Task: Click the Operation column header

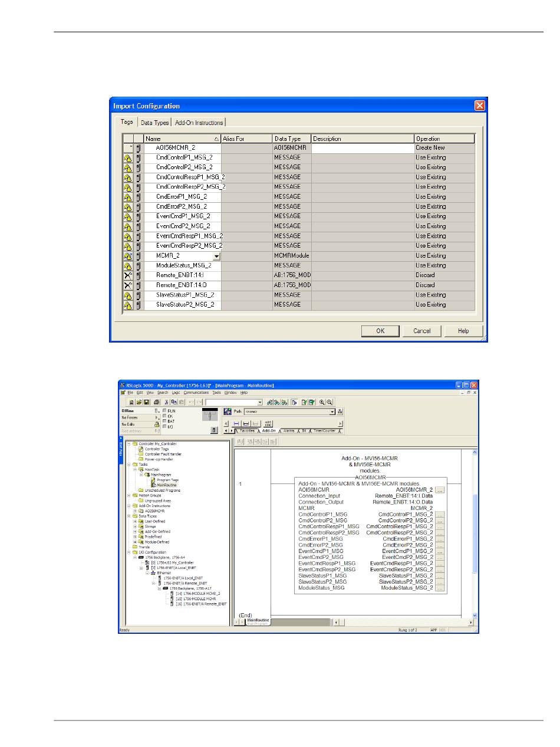Action: (x=444, y=139)
